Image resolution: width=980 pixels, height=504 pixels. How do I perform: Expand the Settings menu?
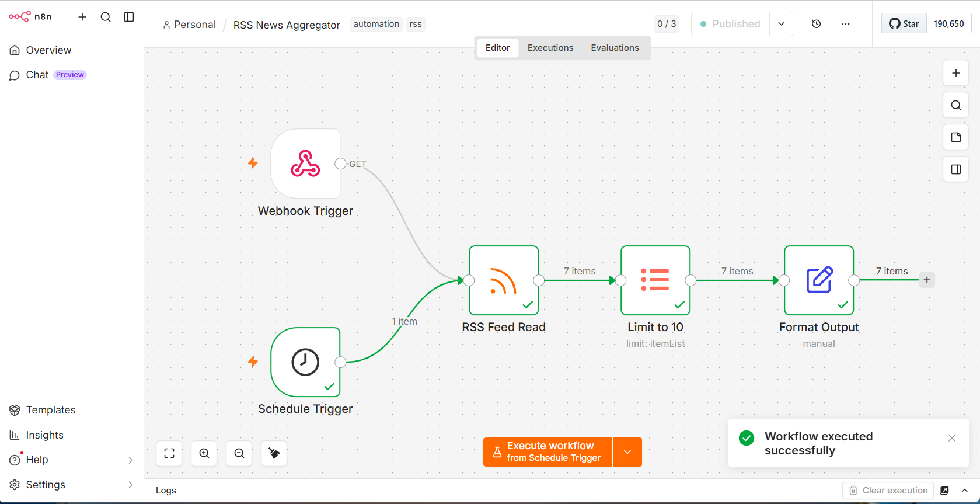pyautogui.click(x=72, y=485)
